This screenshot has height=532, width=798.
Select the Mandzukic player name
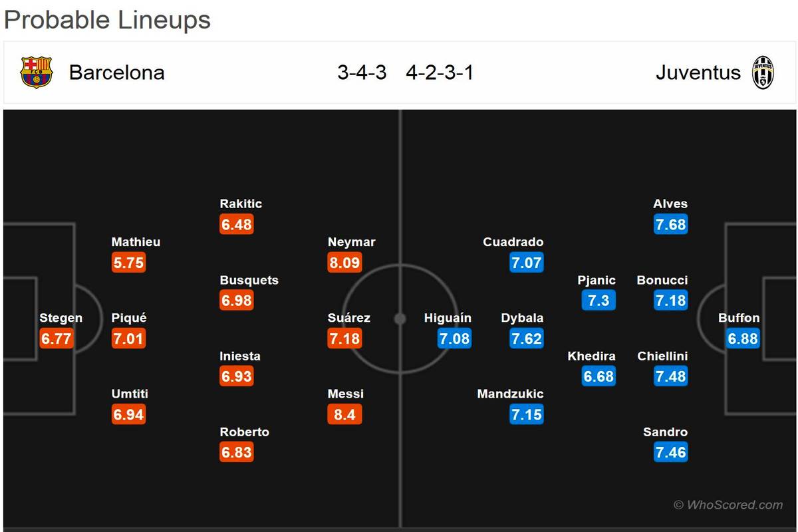click(510, 394)
